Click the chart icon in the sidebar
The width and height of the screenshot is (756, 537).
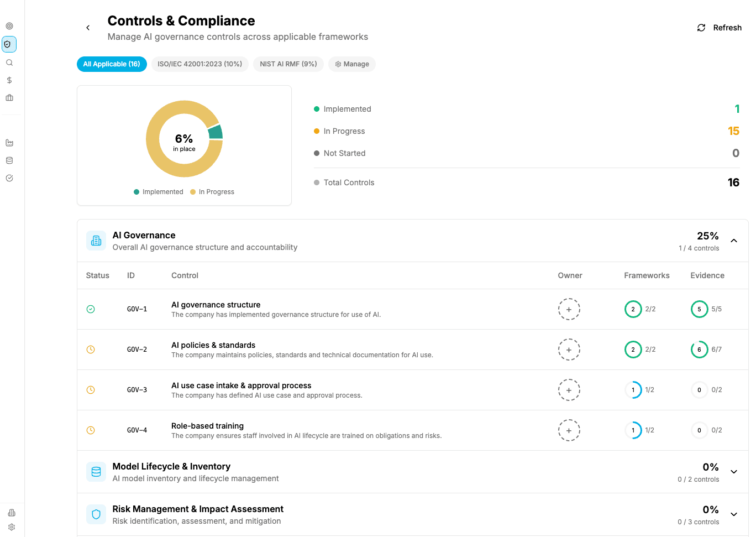[x=9, y=143]
